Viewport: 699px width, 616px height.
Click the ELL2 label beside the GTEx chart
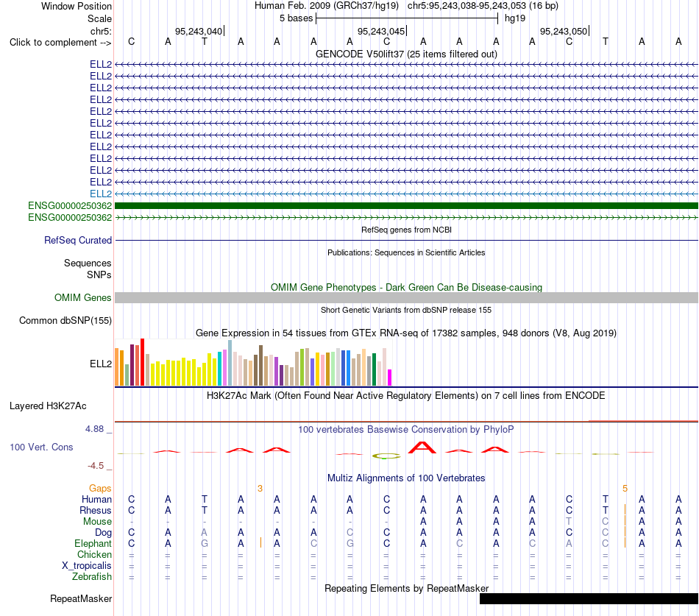tap(101, 364)
